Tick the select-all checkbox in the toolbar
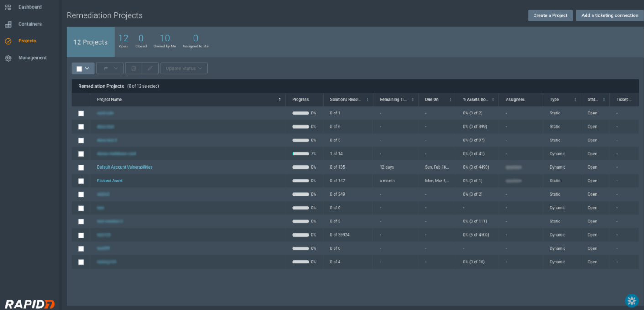This screenshot has width=644, height=310. [x=79, y=68]
